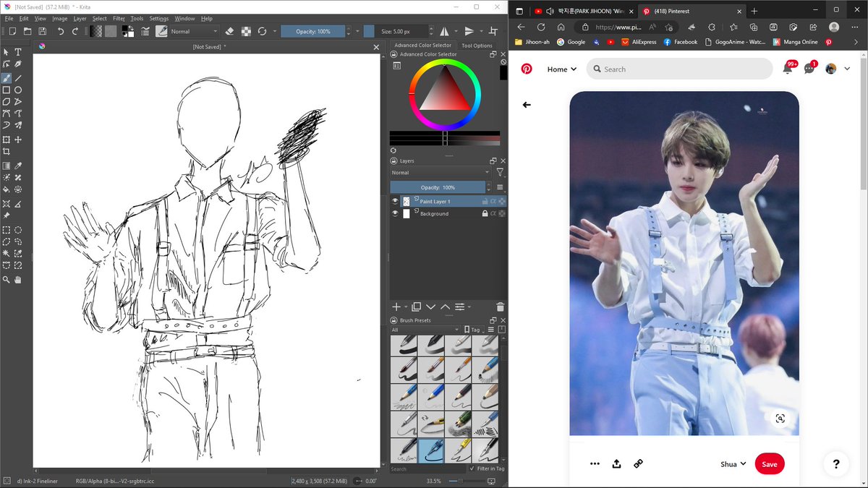Expand the add layer dropdown arrow

(x=406, y=307)
